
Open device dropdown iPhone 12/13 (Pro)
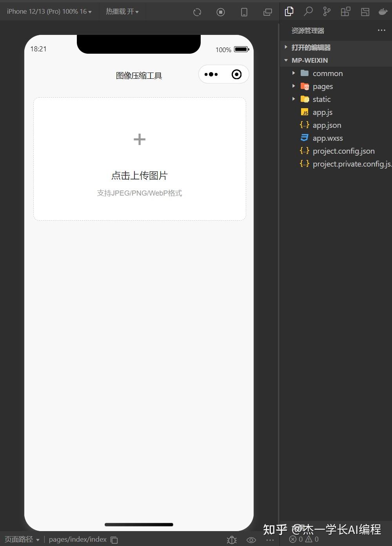49,11
